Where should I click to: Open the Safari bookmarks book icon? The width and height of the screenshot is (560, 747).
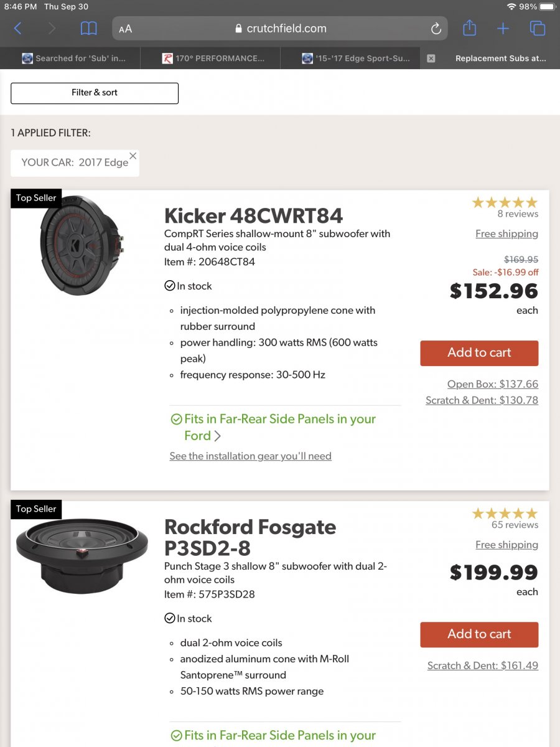[89, 29]
